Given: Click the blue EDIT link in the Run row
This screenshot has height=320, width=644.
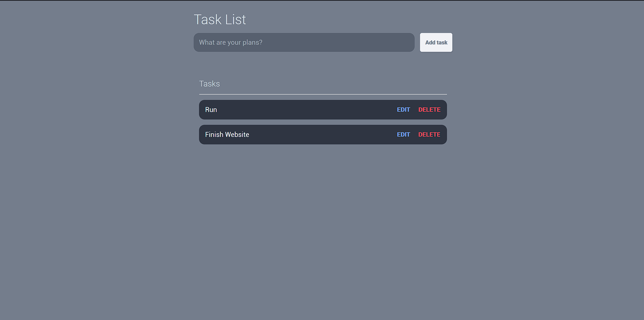Looking at the screenshot, I should [403, 110].
